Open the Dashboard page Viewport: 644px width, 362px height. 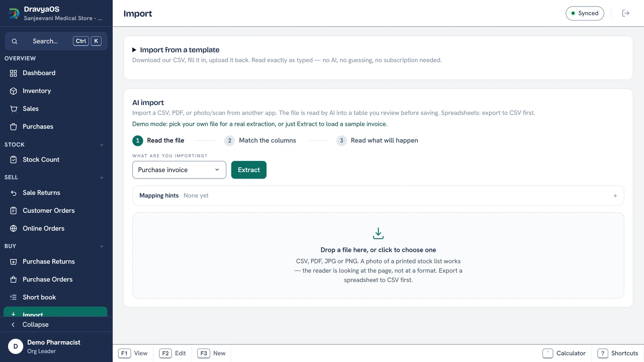(x=56, y=73)
